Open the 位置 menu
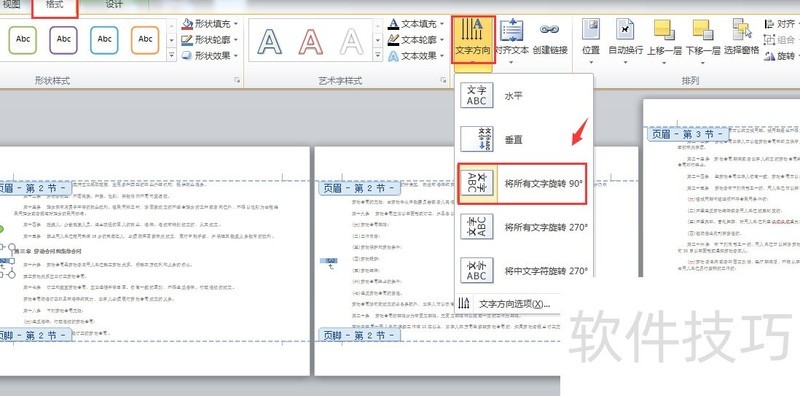 point(591,41)
